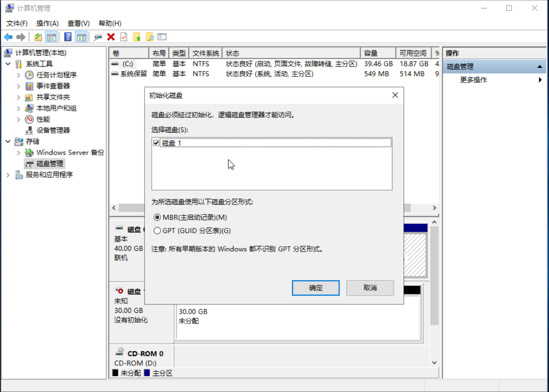
Task: Expand the 性能 node
Action: [x=19, y=119]
